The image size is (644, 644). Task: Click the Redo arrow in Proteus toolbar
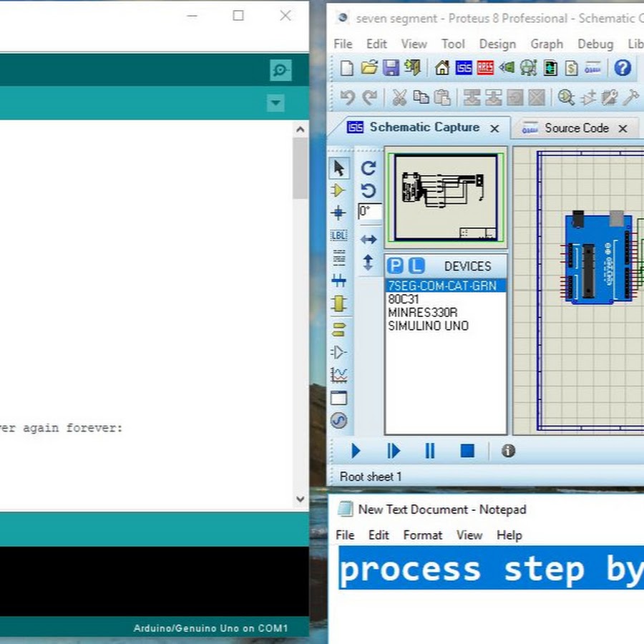coord(370,98)
